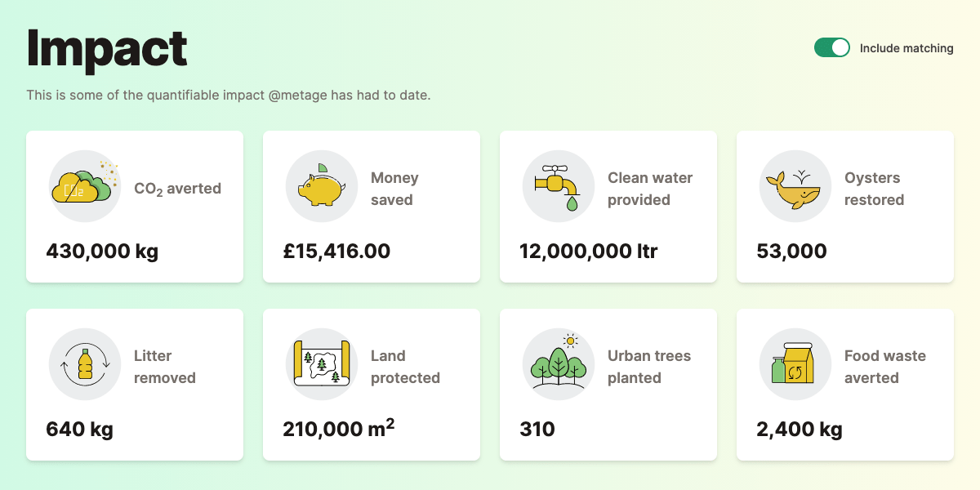Click the 53,000 oysters figure
980x490 pixels.
(x=791, y=251)
